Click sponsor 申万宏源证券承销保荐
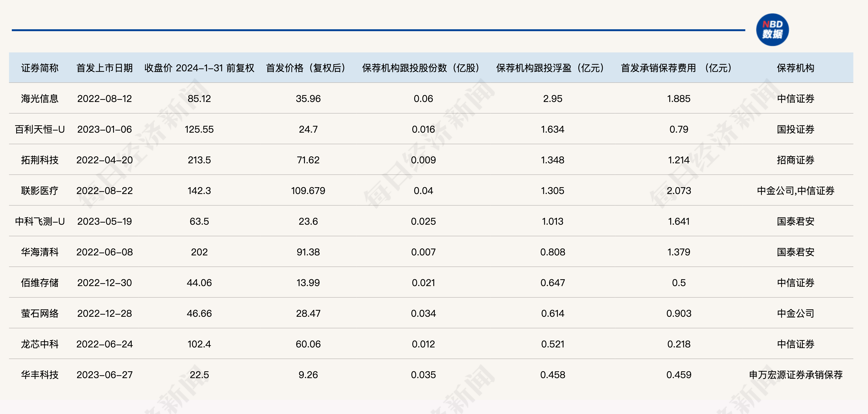 coord(796,375)
